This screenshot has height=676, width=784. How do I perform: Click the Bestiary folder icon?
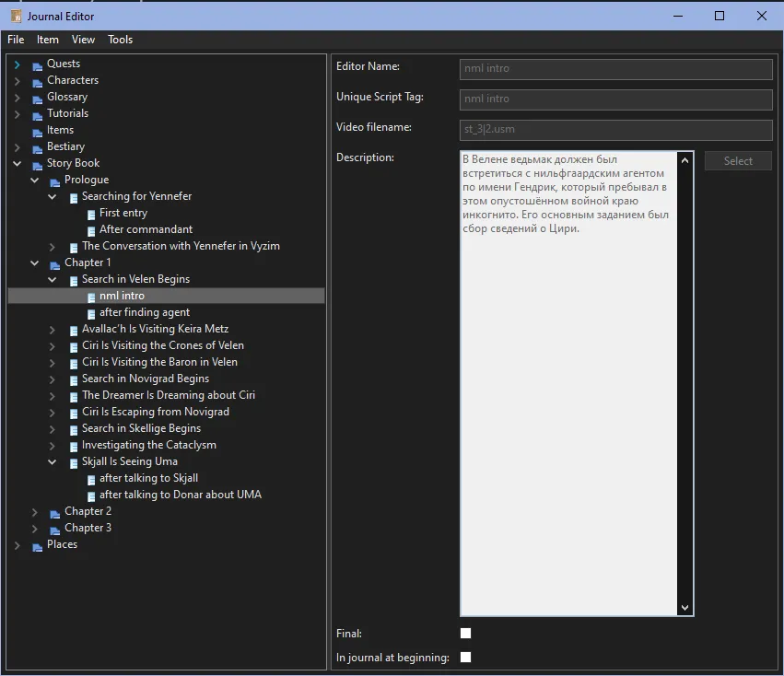37,147
